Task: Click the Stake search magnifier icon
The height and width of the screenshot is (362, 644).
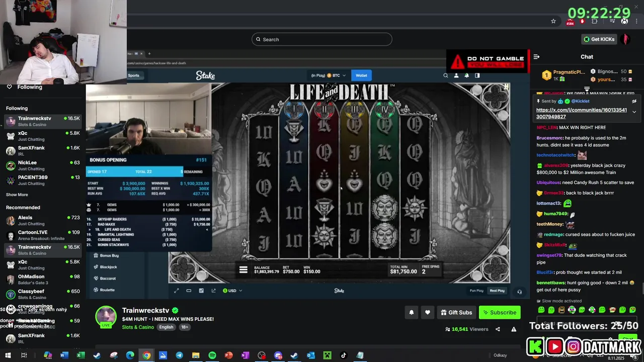Action: 445,75
